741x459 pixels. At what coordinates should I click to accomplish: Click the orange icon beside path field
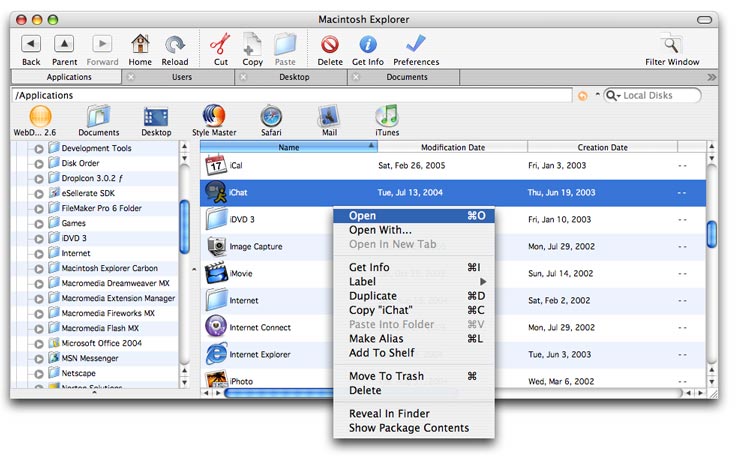click(583, 95)
